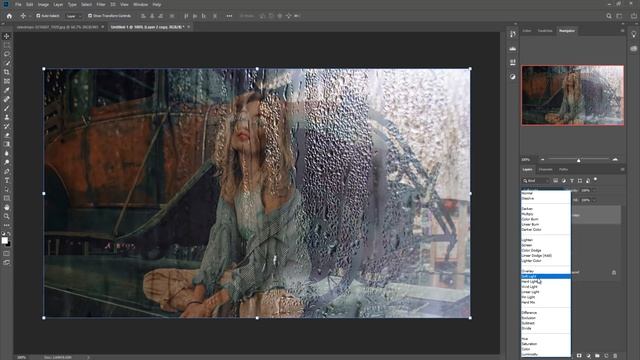The width and height of the screenshot is (640, 360).
Task: Click the new adjustment layer icon
Action: click(x=588, y=356)
